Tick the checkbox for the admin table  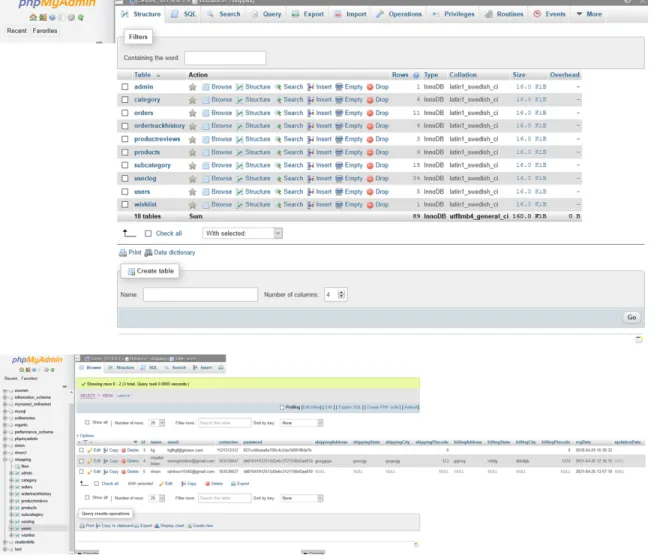(125, 87)
